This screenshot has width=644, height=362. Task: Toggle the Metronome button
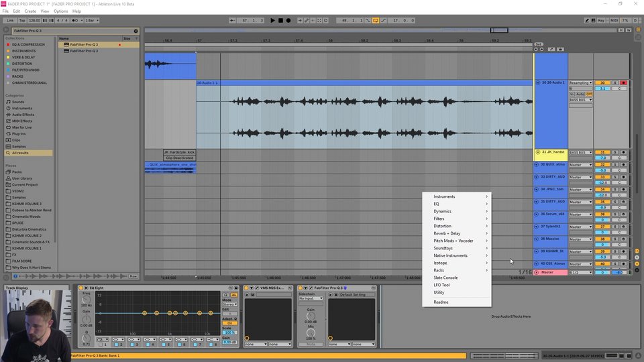(x=75, y=20)
